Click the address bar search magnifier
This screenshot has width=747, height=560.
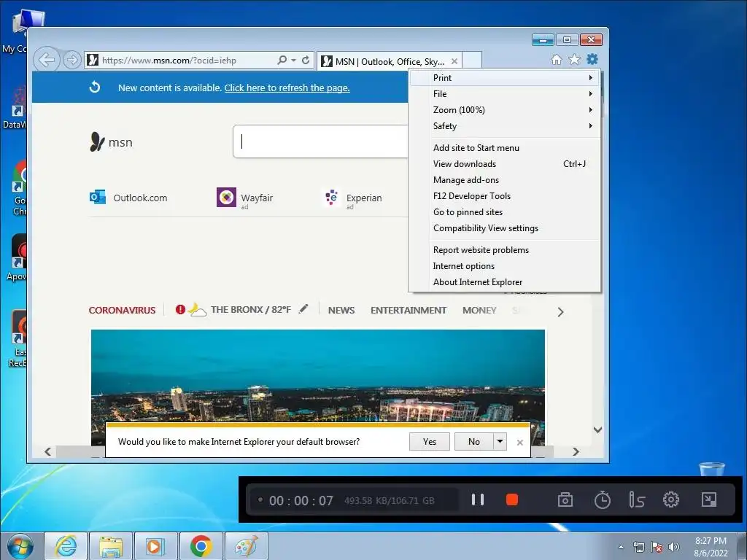coord(282,60)
